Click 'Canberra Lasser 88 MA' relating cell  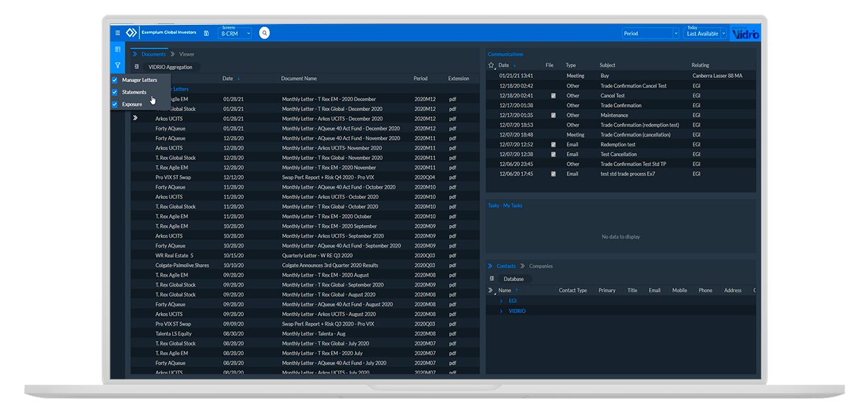pos(717,76)
